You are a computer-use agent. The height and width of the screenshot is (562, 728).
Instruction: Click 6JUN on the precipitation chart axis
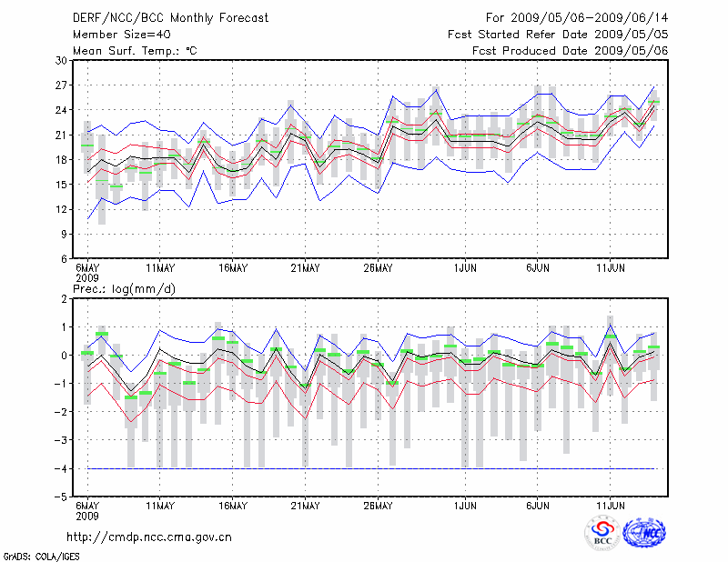click(537, 506)
